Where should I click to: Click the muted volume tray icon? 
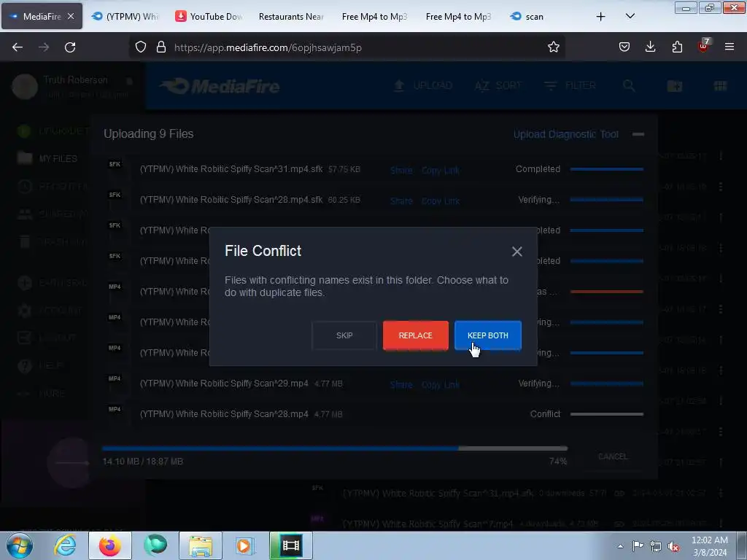click(673, 547)
